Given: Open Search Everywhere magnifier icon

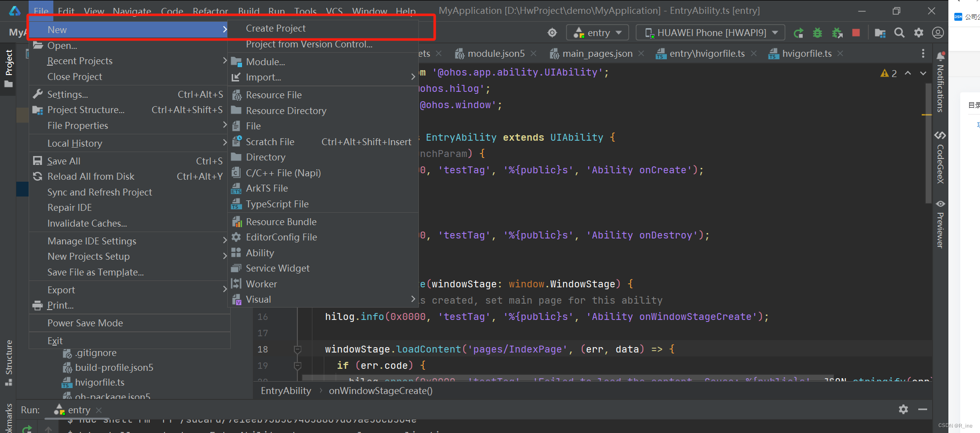Looking at the screenshot, I should pyautogui.click(x=899, y=33).
